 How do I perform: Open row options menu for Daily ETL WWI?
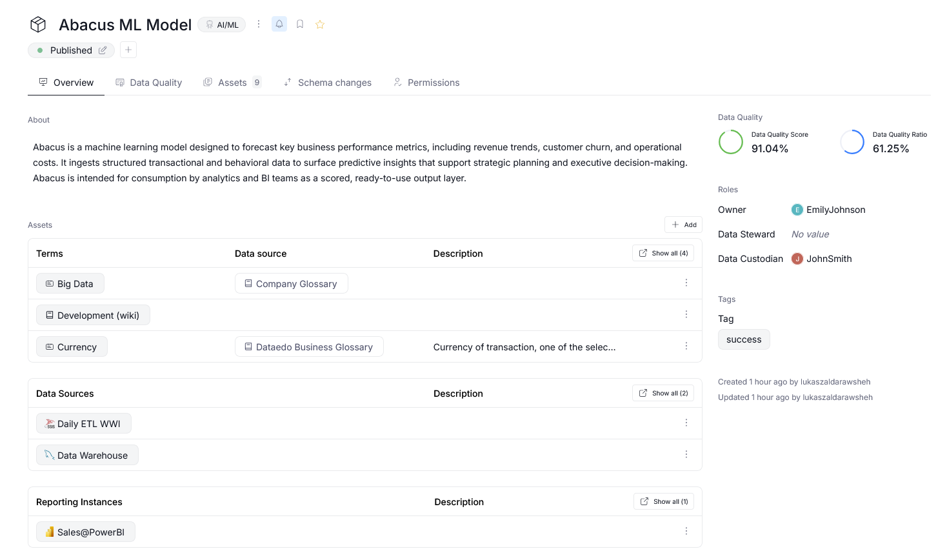click(686, 423)
